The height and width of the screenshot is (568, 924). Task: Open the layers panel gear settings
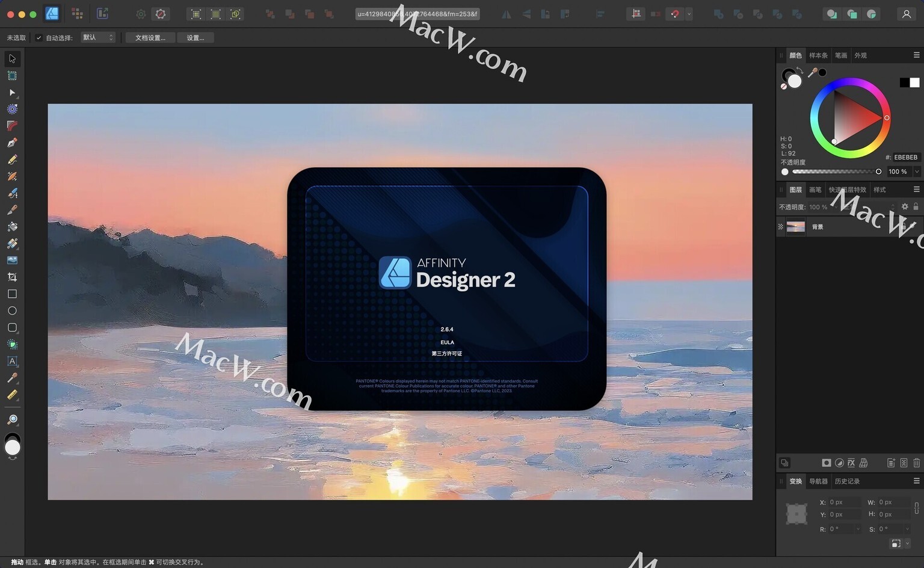point(905,206)
